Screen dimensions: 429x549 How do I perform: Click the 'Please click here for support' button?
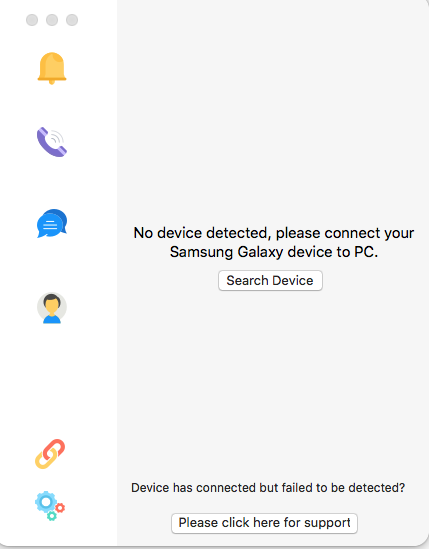coord(264,523)
